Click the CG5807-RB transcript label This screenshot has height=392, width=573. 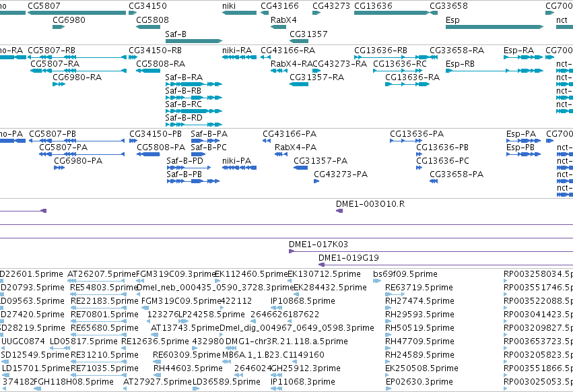click(52, 50)
